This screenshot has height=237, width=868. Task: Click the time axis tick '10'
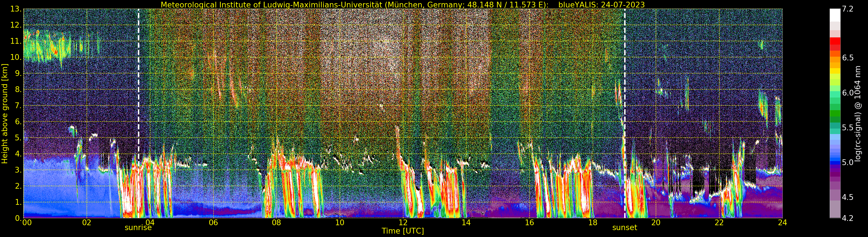pos(340,223)
